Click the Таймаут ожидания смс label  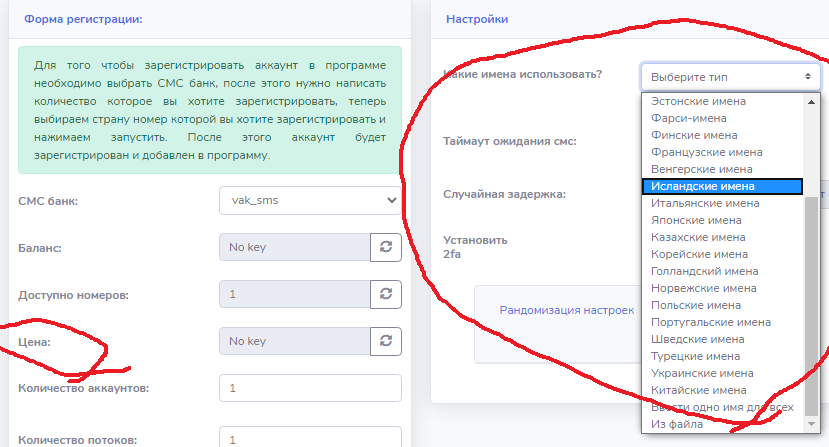(x=510, y=141)
